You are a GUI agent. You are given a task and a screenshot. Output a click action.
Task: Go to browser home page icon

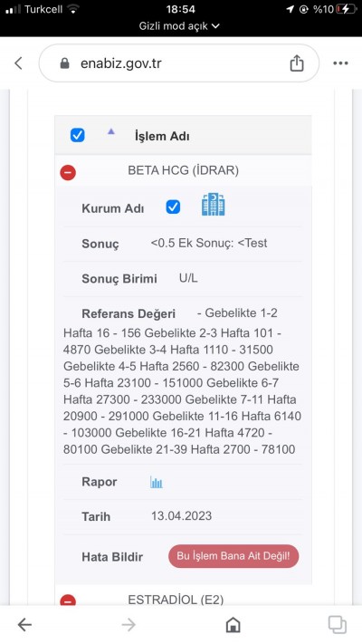pyautogui.click(x=233, y=625)
